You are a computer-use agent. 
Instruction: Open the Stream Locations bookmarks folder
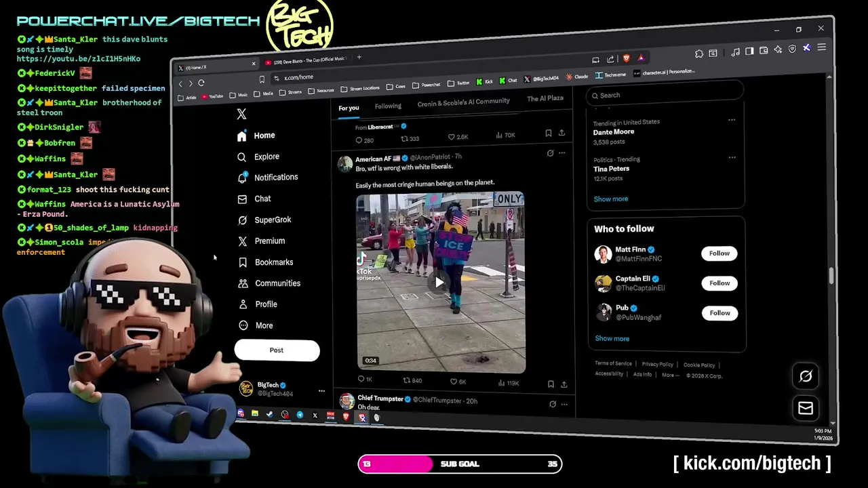[x=359, y=89]
